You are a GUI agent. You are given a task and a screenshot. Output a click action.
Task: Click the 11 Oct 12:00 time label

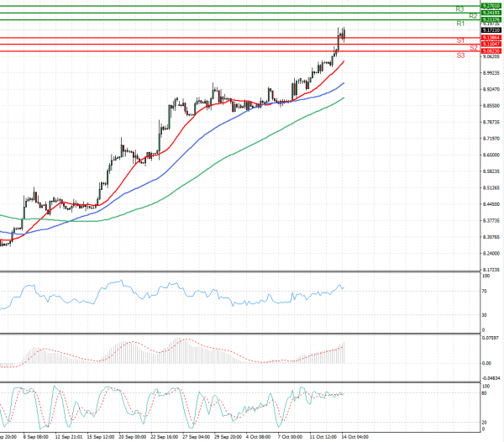coord(323,437)
